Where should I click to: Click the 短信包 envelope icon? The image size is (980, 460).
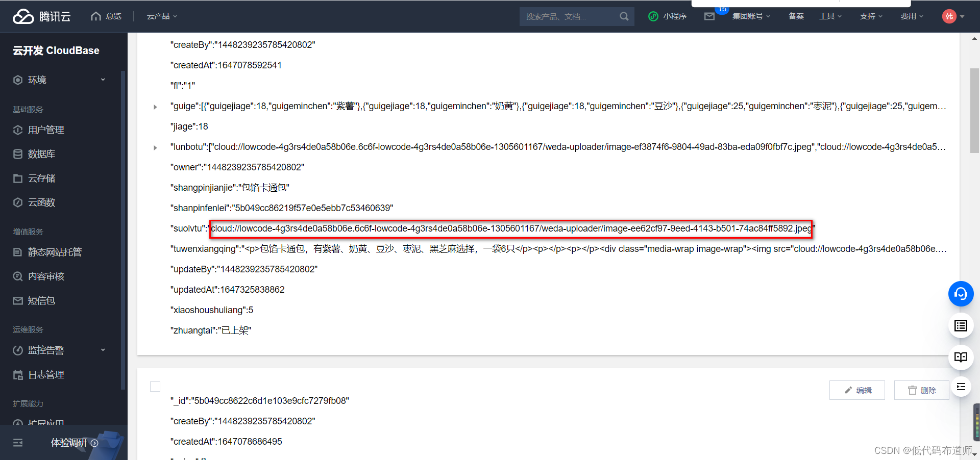[x=18, y=301]
